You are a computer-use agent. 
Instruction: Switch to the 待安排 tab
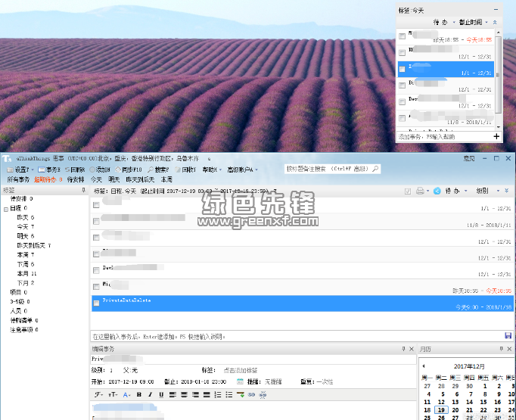76,179
